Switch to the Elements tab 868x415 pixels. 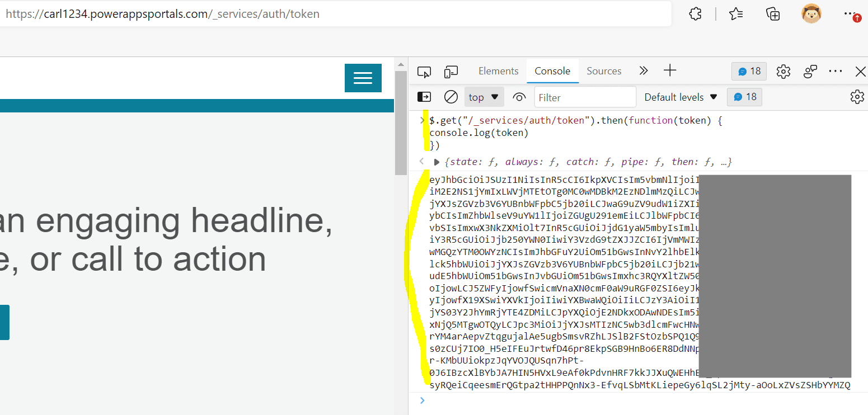coord(498,71)
